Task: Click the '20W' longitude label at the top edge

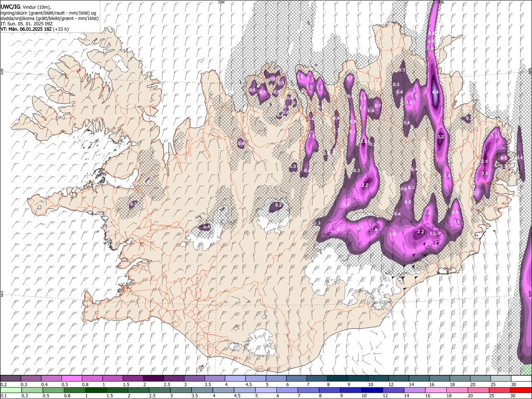Action: pyautogui.click(x=221, y=2)
